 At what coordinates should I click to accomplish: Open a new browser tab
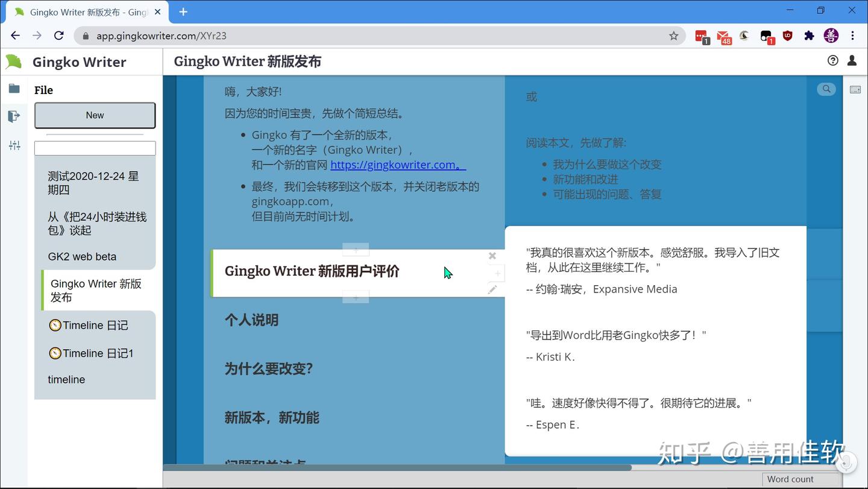[183, 11]
